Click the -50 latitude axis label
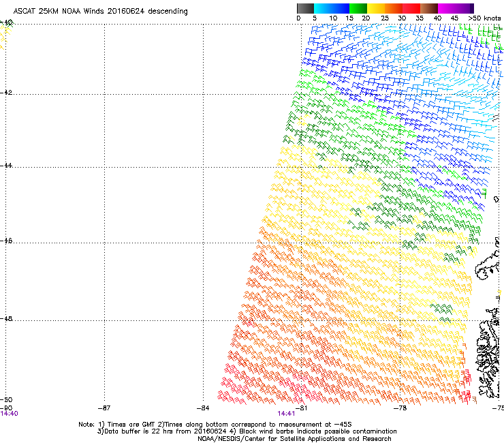504x443 pixels. tap(6, 399)
